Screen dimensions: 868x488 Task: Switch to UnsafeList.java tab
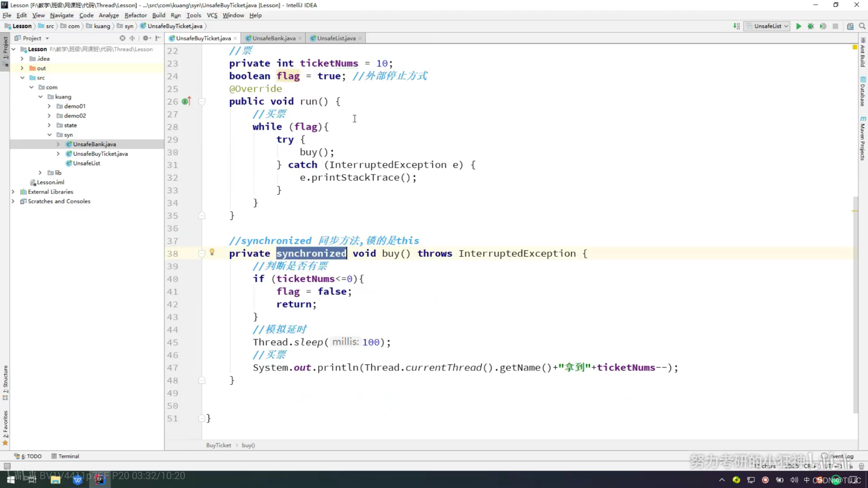click(x=336, y=38)
